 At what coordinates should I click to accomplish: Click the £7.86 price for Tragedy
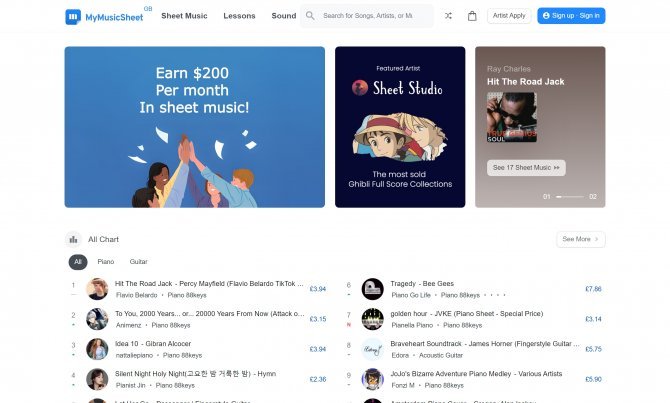pyautogui.click(x=593, y=289)
